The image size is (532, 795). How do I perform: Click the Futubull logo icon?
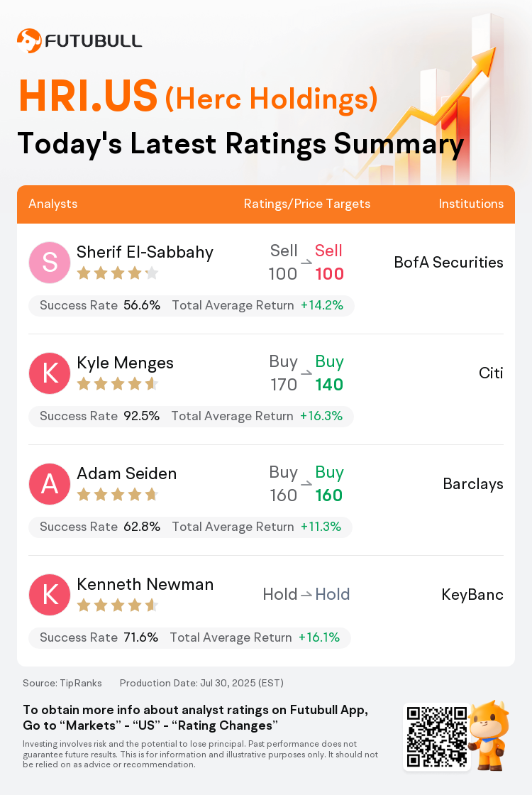click(29, 40)
